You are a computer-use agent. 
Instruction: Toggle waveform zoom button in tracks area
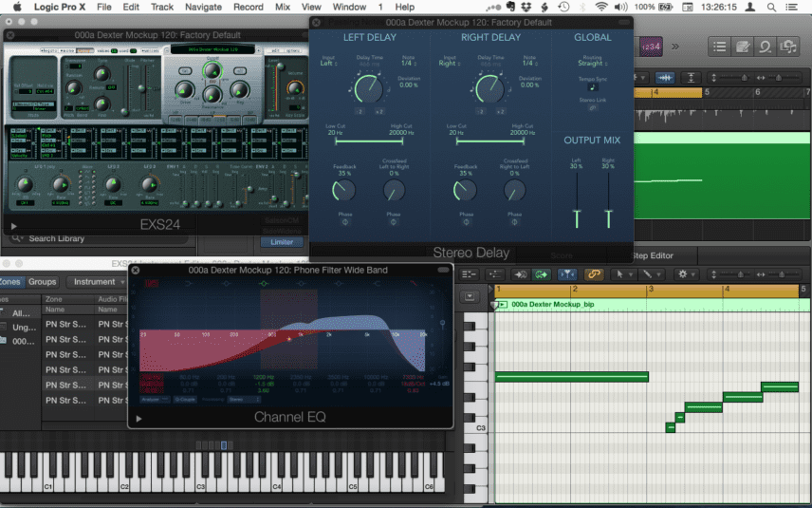click(666, 78)
